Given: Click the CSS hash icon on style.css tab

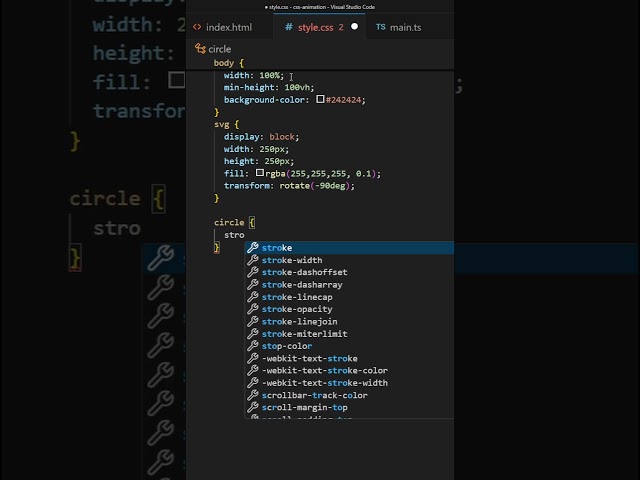Looking at the screenshot, I should [x=289, y=27].
